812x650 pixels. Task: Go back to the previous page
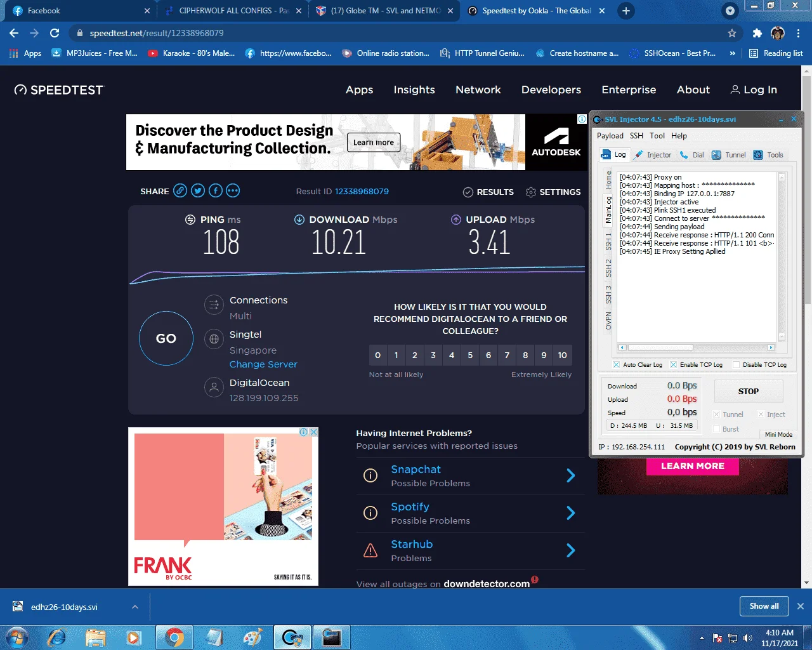pyautogui.click(x=14, y=33)
